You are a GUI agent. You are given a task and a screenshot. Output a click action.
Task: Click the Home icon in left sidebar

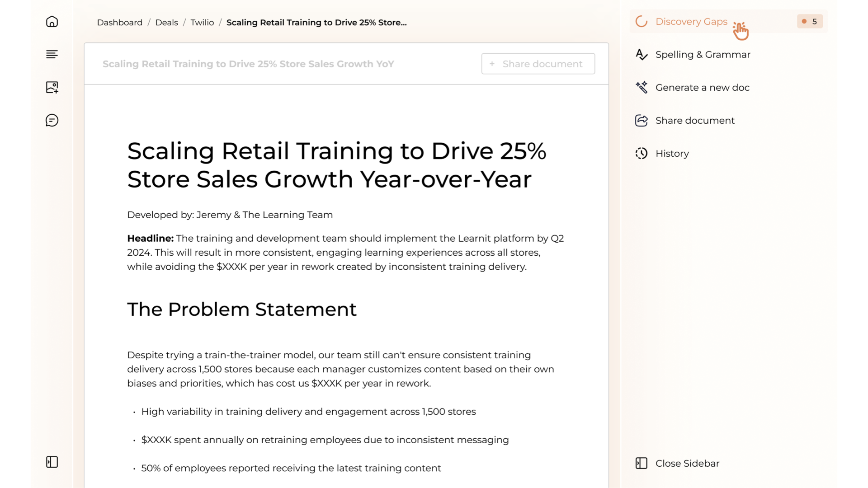pos(52,22)
